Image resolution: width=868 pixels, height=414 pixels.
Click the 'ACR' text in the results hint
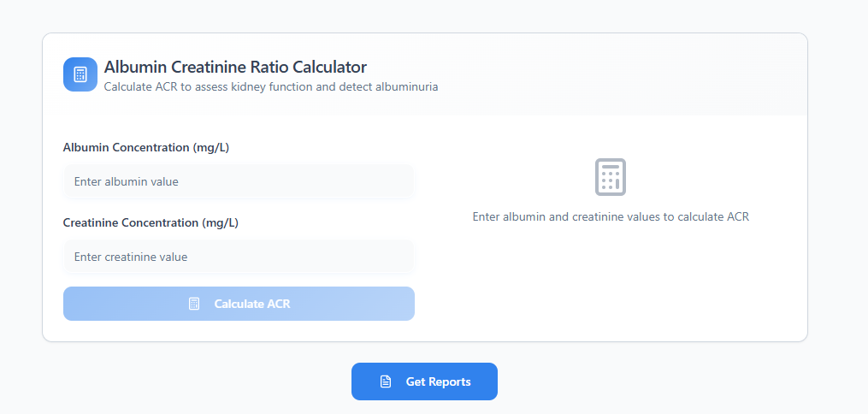click(738, 217)
